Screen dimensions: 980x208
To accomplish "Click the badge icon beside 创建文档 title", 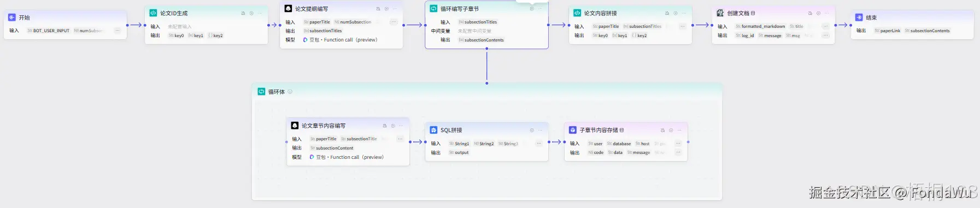I will click(753, 13).
